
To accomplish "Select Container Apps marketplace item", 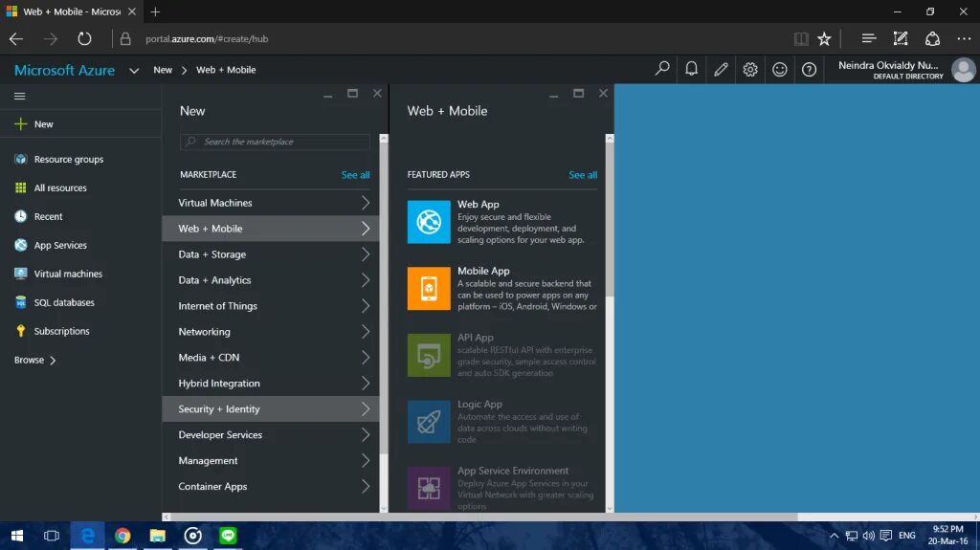I will (x=271, y=486).
